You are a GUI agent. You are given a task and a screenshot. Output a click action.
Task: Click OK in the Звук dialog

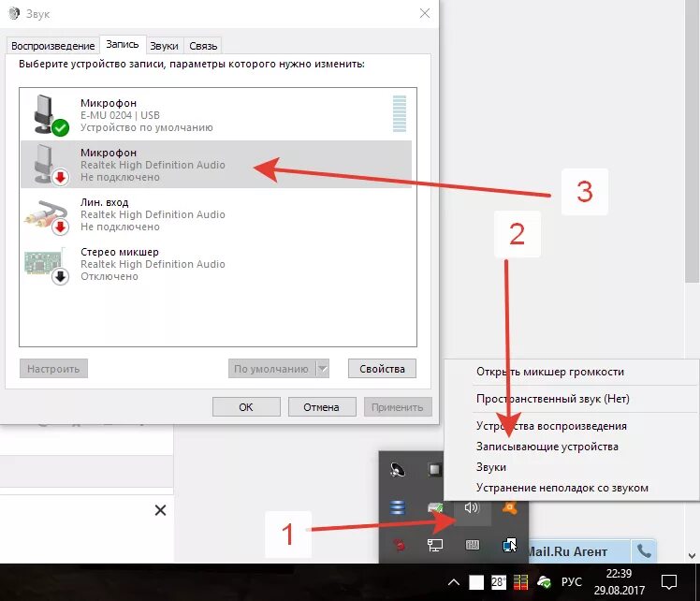click(x=246, y=407)
